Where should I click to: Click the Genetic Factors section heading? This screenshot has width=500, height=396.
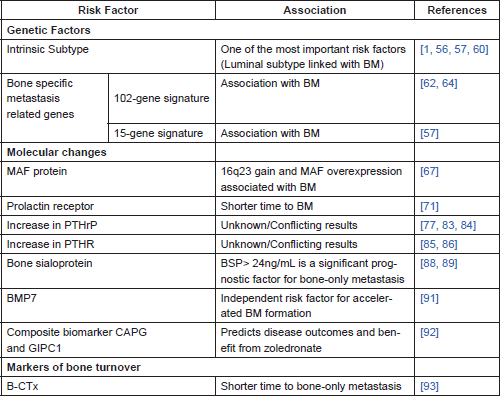click(49, 30)
